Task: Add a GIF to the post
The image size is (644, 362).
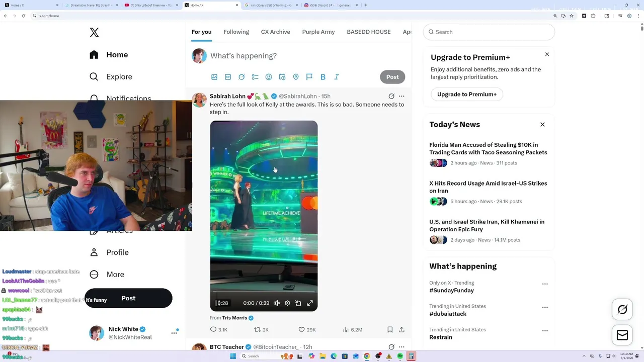Action: click(228, 77)
